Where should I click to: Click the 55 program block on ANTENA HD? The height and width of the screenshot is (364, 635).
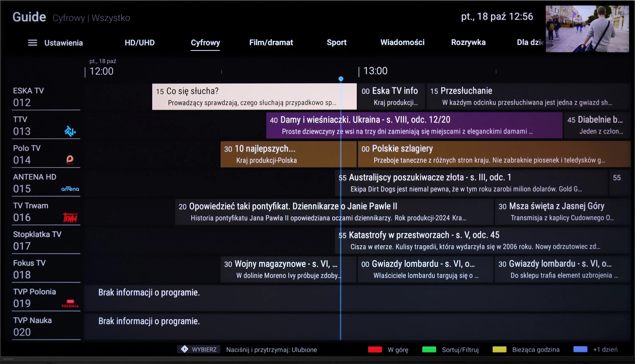[620, 183]
